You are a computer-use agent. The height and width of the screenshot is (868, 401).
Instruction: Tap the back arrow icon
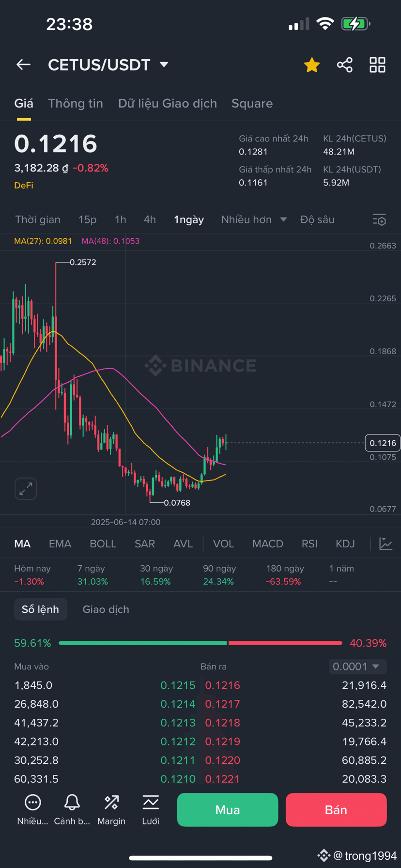23,64
